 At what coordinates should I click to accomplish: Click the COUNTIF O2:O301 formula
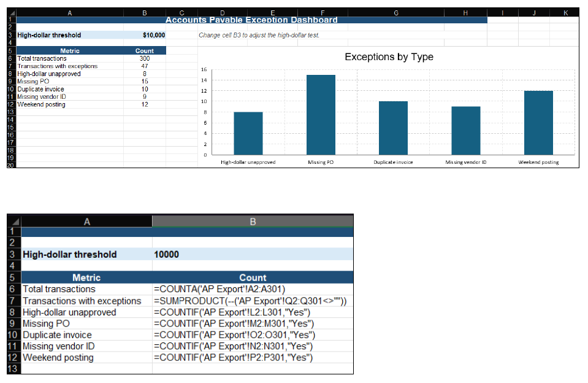[x=235, y=335]
